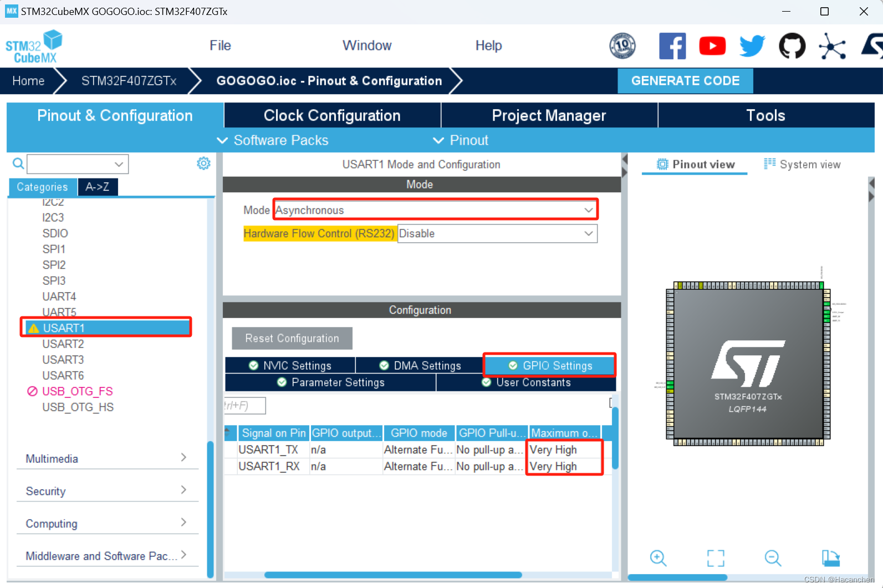
Task: Click the rotate/export pinout icon
Action: (830, 558)
